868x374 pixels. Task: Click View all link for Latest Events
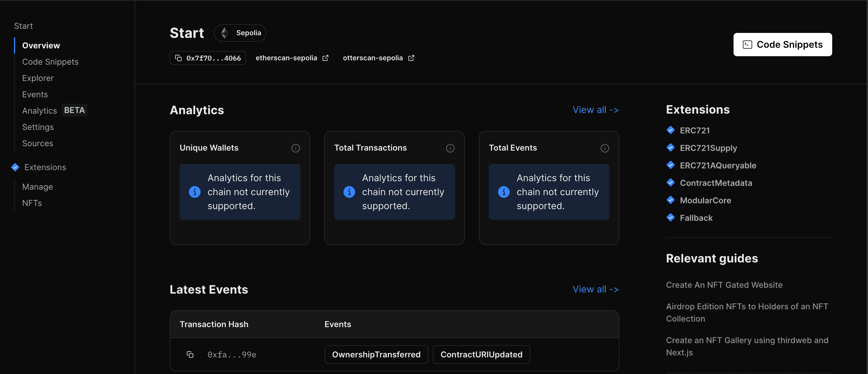click(x=595, y=289)
